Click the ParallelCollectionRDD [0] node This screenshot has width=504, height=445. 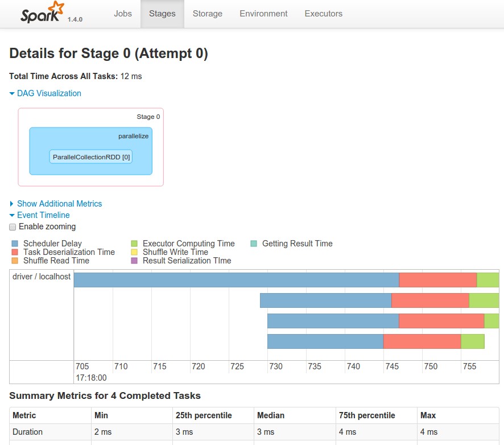(x=91, y=156)
